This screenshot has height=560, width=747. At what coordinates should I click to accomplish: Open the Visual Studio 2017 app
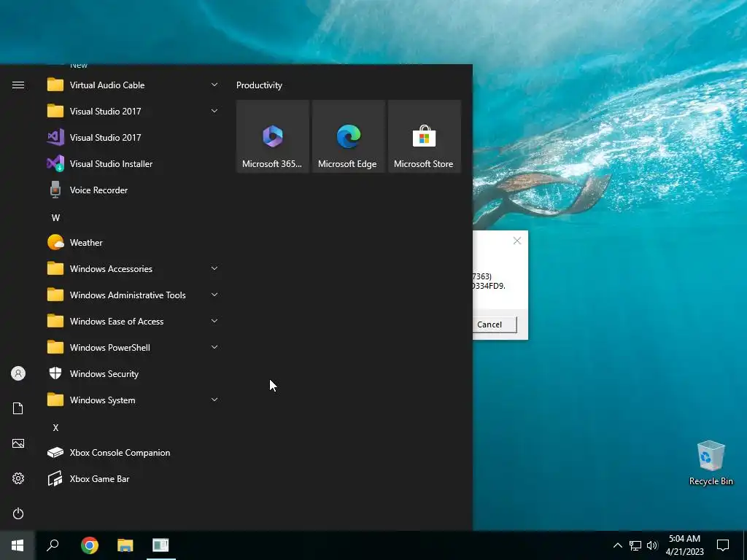[x=133, y=138]
